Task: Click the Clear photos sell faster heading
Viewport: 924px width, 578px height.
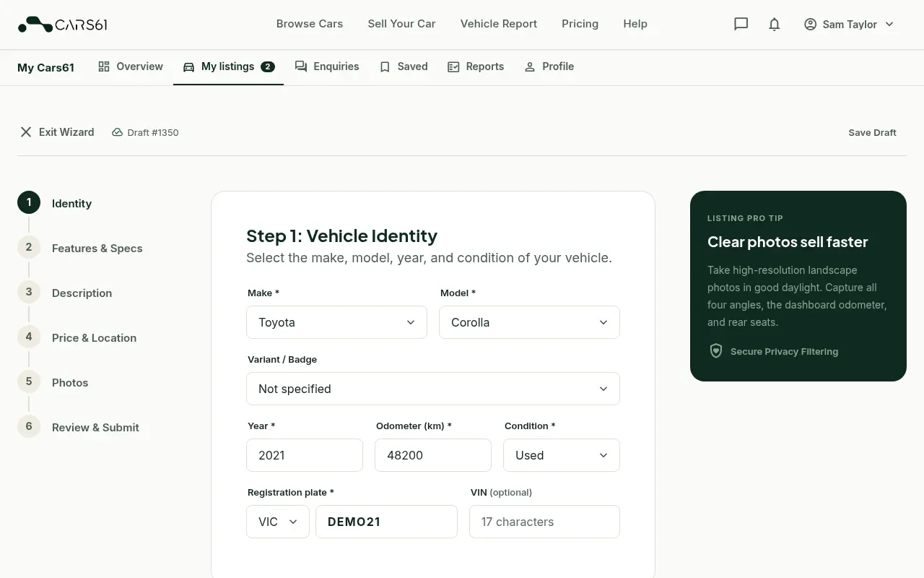Action: point(788,242)
